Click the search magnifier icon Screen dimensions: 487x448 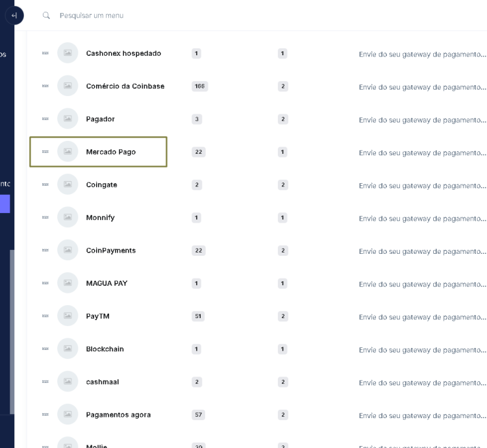[46, 16]
